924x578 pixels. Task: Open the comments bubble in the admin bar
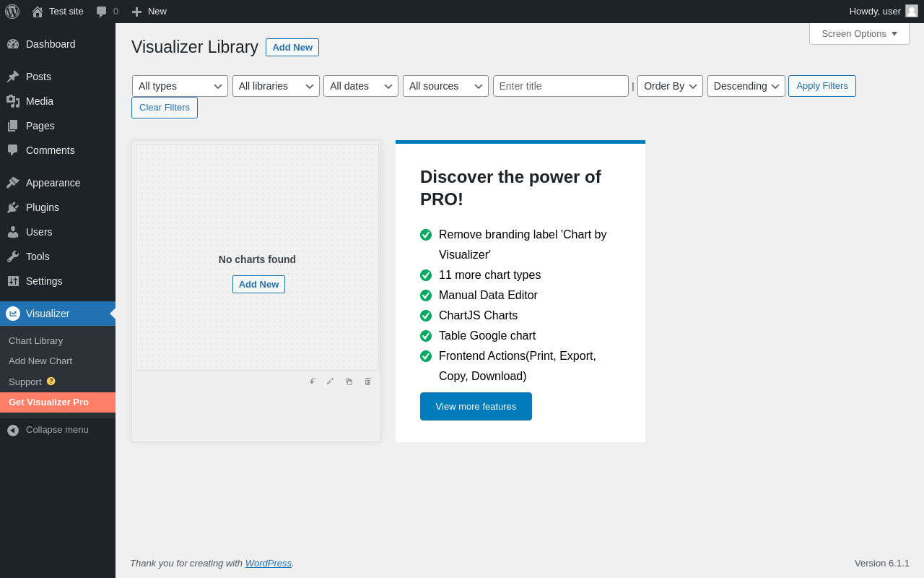click(x=107, y=12)
